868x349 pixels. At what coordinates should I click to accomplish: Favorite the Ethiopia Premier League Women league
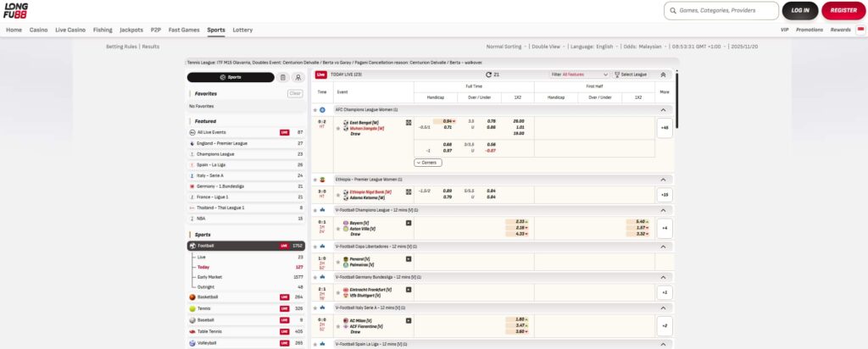tap(315, 180)
